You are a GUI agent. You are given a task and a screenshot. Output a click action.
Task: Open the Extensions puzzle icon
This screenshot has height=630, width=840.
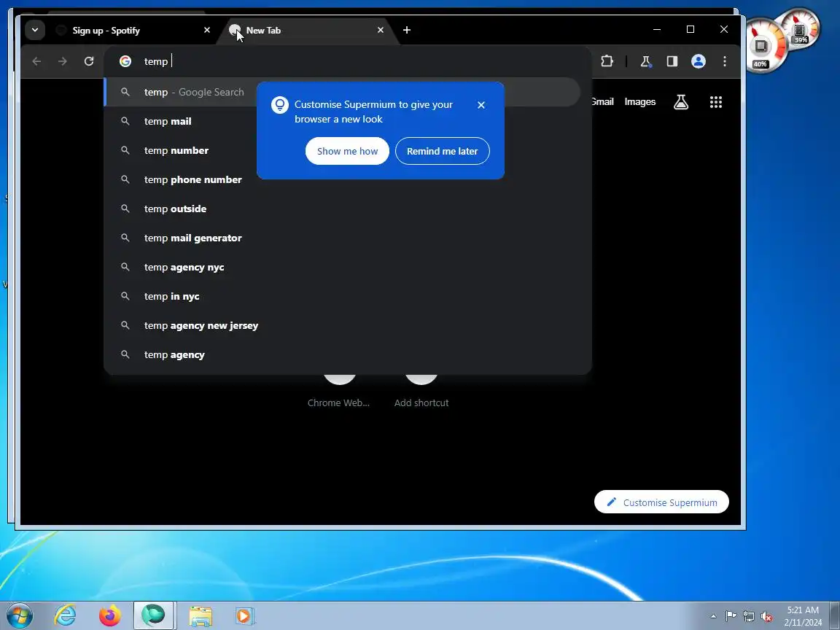tap(607, 61)
